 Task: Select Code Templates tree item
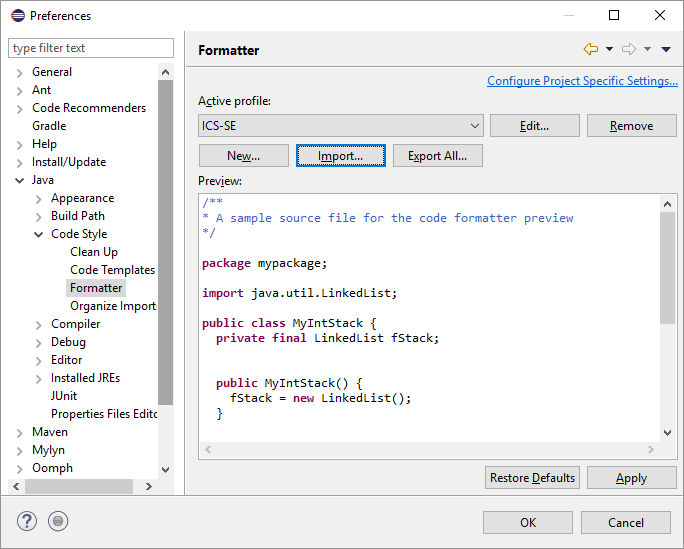(x=112, y=270)
